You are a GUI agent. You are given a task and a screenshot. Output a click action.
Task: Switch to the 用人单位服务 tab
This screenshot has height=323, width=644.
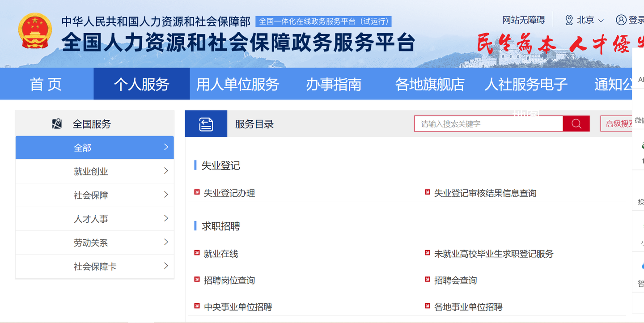tap(237, 84)
